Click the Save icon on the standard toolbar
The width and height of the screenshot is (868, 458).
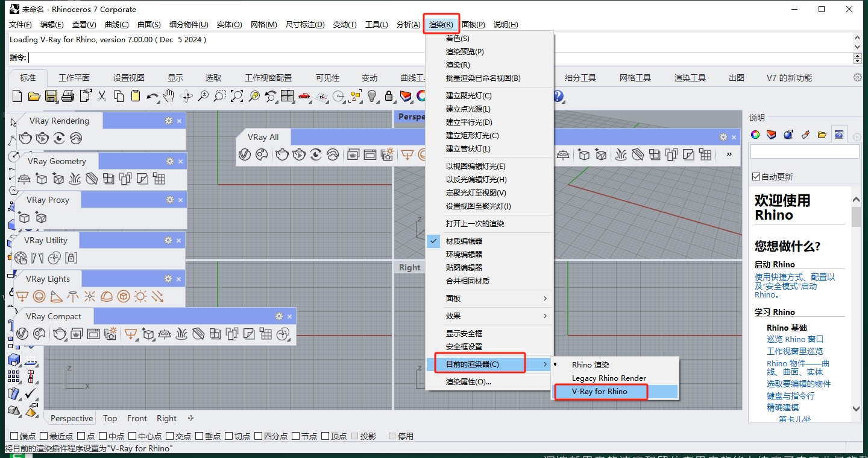coord(52,96)
